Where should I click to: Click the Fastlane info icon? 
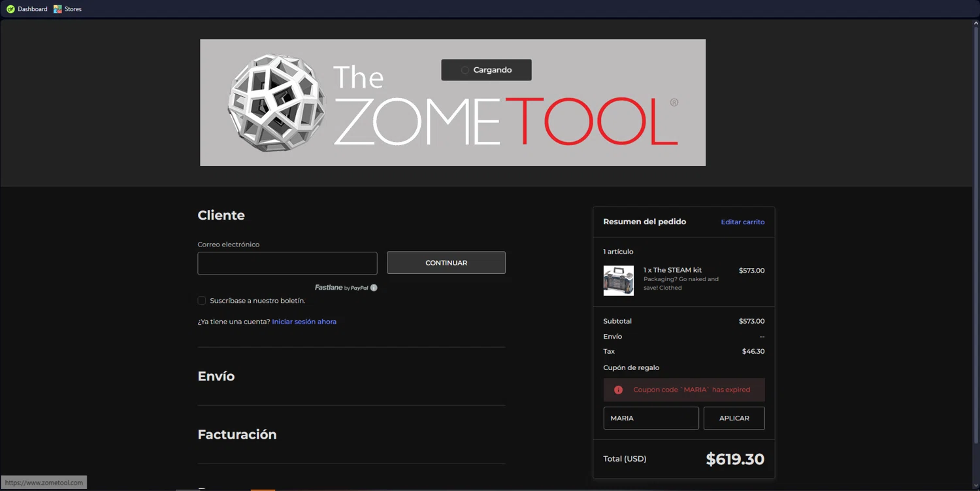tap(374, 288)
